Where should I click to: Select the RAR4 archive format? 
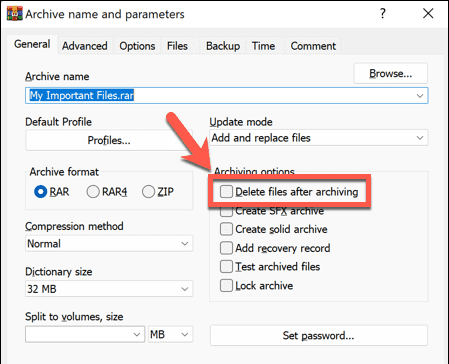(x=93, y=192)
